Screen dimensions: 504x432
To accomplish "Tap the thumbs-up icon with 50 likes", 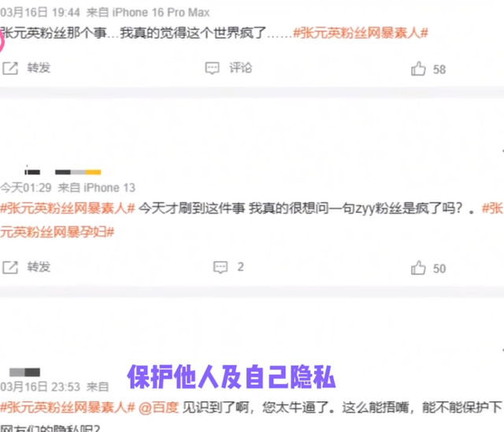I will click(x=418, y=267).
